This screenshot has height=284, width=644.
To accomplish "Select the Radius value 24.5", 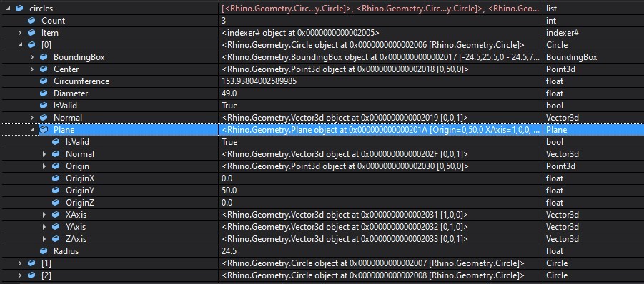I will pyautogui.click(x=229, y=251).
